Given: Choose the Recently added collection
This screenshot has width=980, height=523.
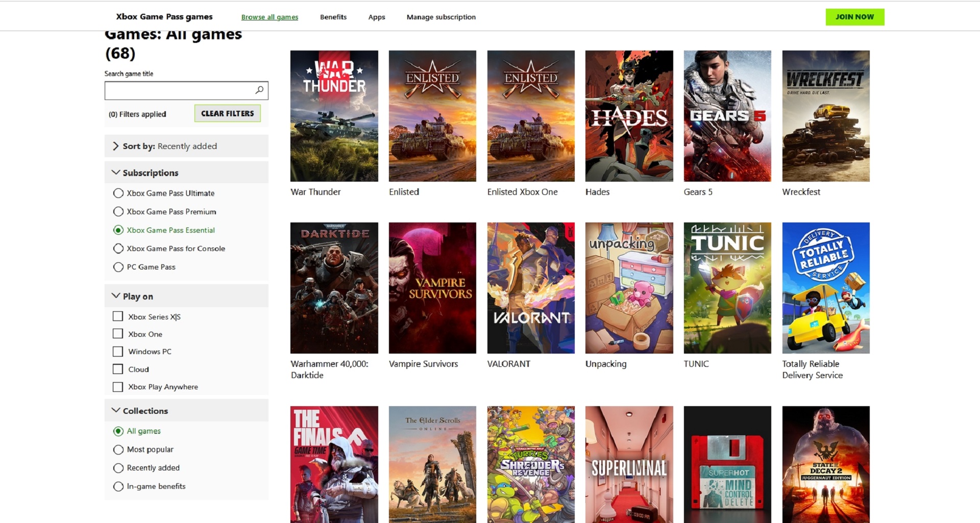Looking at the screenshot, I should tap(118, 467).
